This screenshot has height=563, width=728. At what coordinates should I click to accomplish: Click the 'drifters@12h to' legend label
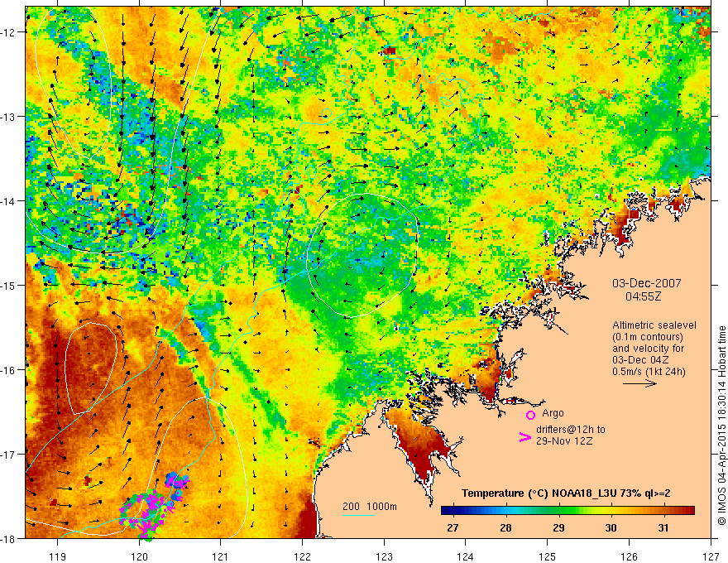pos(571,430)
